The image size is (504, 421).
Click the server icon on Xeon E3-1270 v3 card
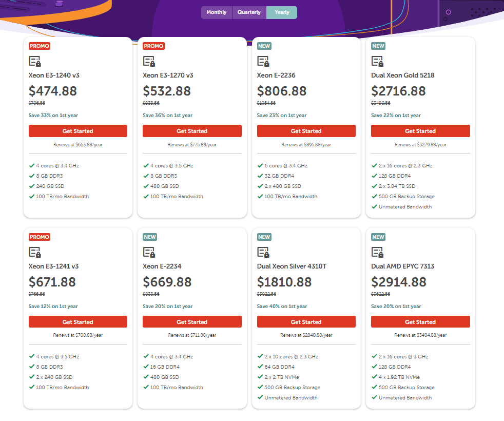pyautogui.click(x=149, y=61)
